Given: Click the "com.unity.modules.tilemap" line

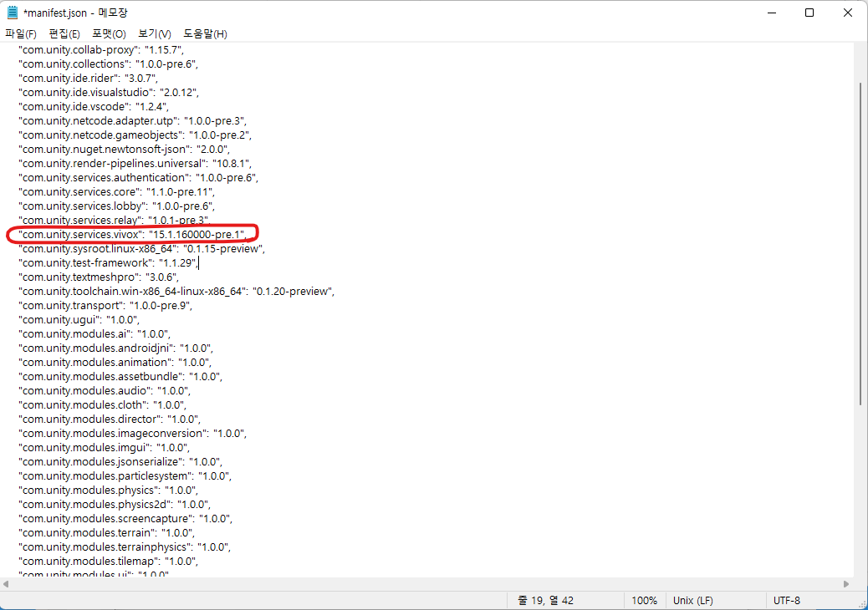Looking at the screenshot, I should (109, 562).
